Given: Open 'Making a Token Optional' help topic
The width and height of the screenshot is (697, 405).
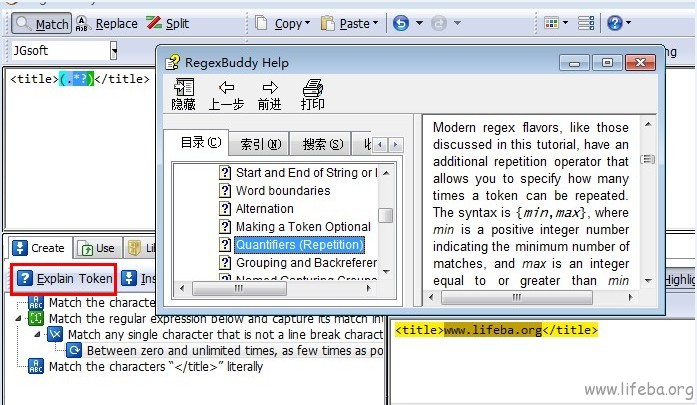Looking at the screenshot, I should (303, 227).
